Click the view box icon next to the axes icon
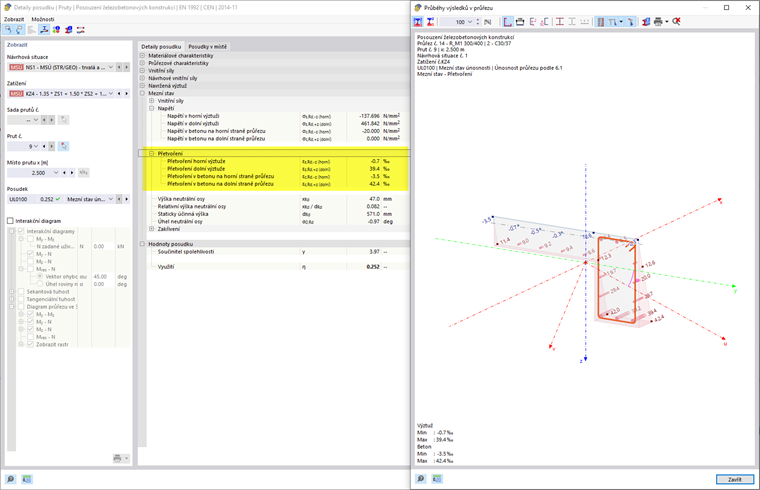The height and width of the screenshot is (490, 760). click(x=520, y=21)
